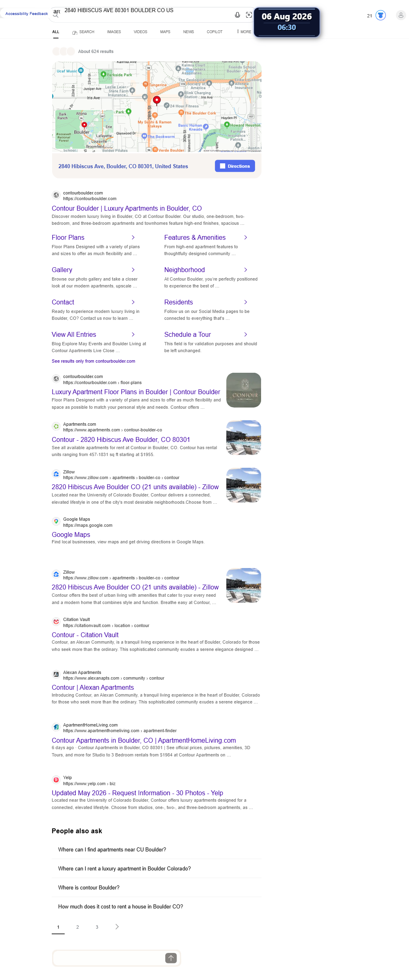The height and width of the screenshot is (980, 409).
Task: Open the user profile avatar icon
Action: pos(401,15)
